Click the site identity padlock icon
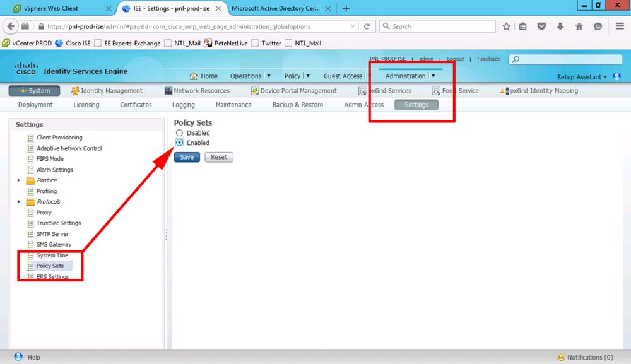The height and width of the screenshot is (364, 631). (41, 26)
